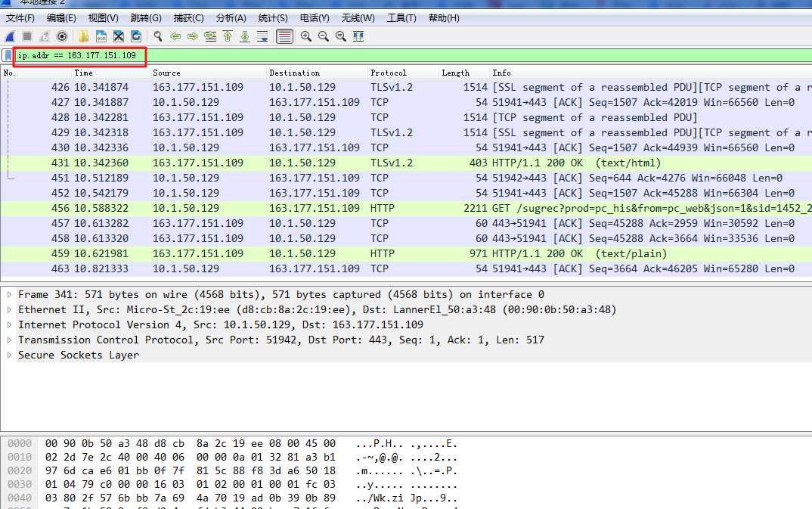
Task: Go forward to next packet
Action: pyautogui.click(x=193, y=36)
